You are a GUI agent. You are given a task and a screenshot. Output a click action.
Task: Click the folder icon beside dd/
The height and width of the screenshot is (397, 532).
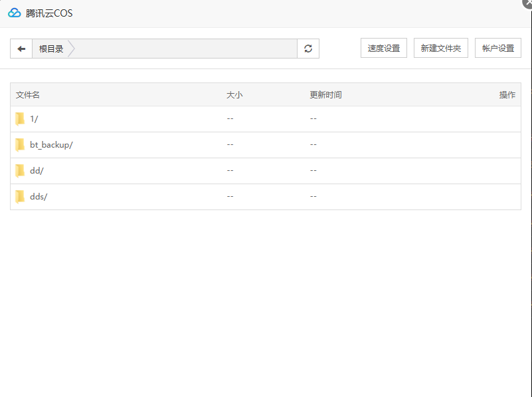[x=20, y=171]
